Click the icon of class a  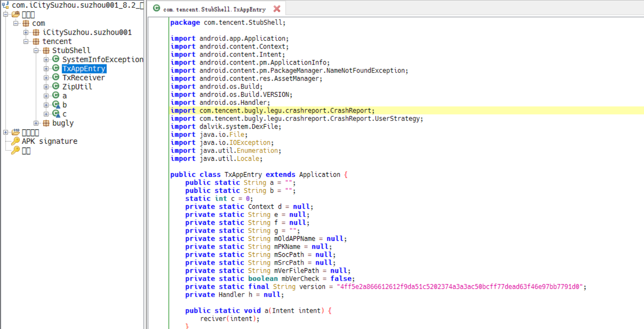point(56,95)
